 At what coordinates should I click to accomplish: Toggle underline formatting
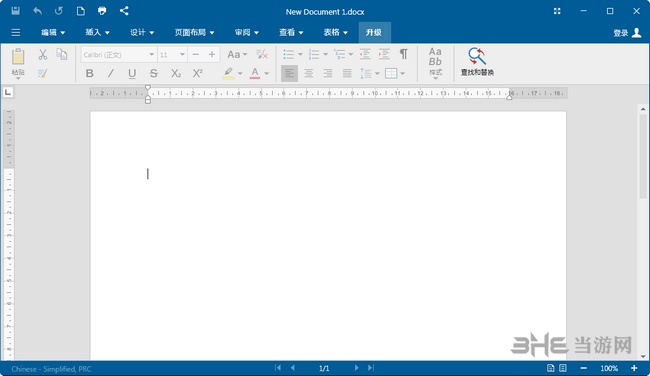tap(132, 74)
